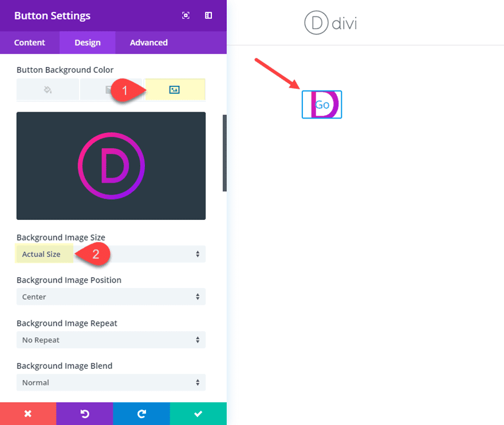Open the Background Image Position dropdown
This screenshot has height=425, width=504.
[x=111, y=297]
